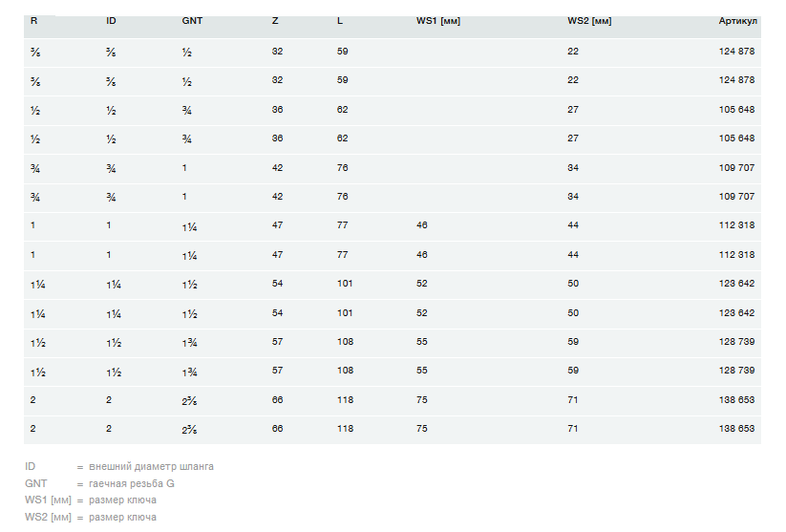Click the L value 118 in last row
The width and height of the screenshot is (786, 532).
(x=345, y=429)
